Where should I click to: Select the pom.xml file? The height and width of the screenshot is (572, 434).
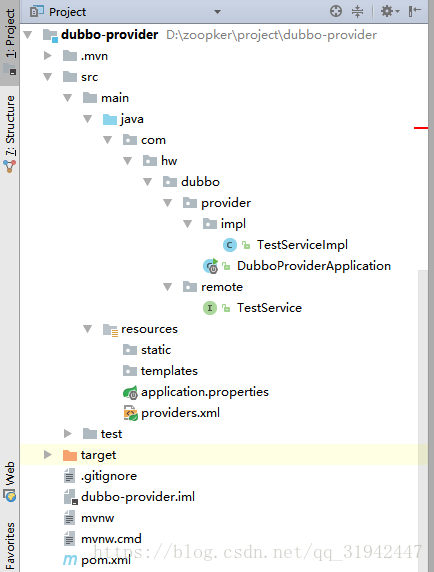[106, 560]
